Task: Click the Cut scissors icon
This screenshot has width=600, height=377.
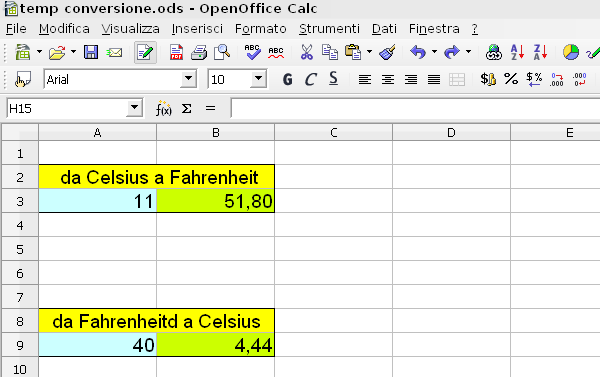Action: (307, 52)
